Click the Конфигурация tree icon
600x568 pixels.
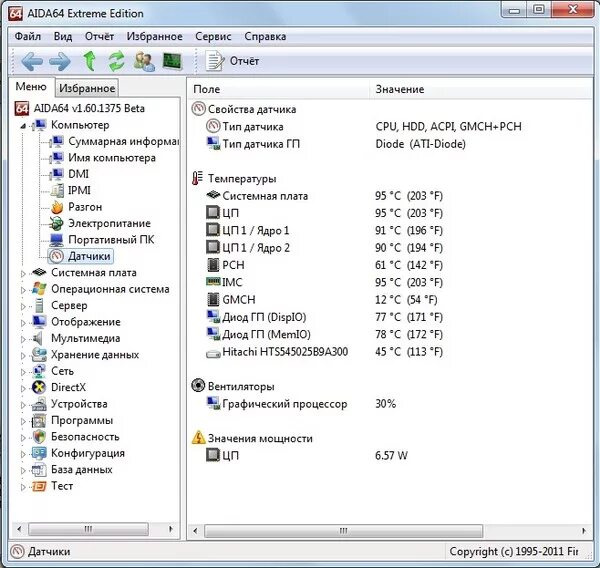[x=39, y=453]
